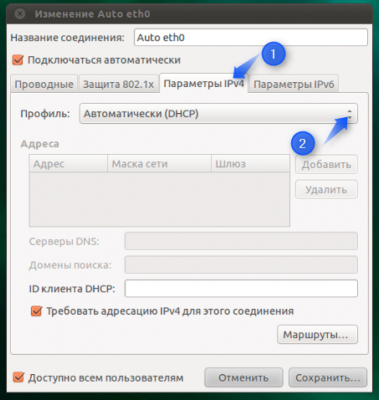This screenshot has width=379, height=400.
Task: Click the Серверы DNS field
Action: (241, 241)
